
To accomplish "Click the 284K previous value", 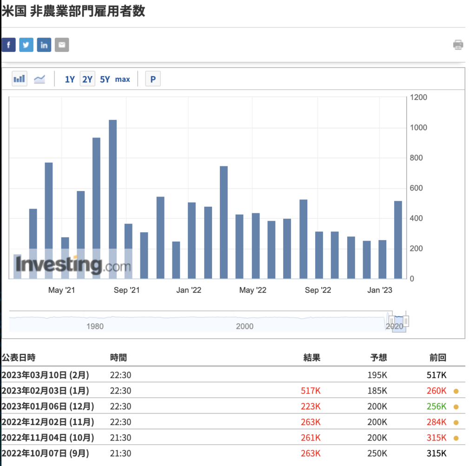I will click(x=436, y=422).
